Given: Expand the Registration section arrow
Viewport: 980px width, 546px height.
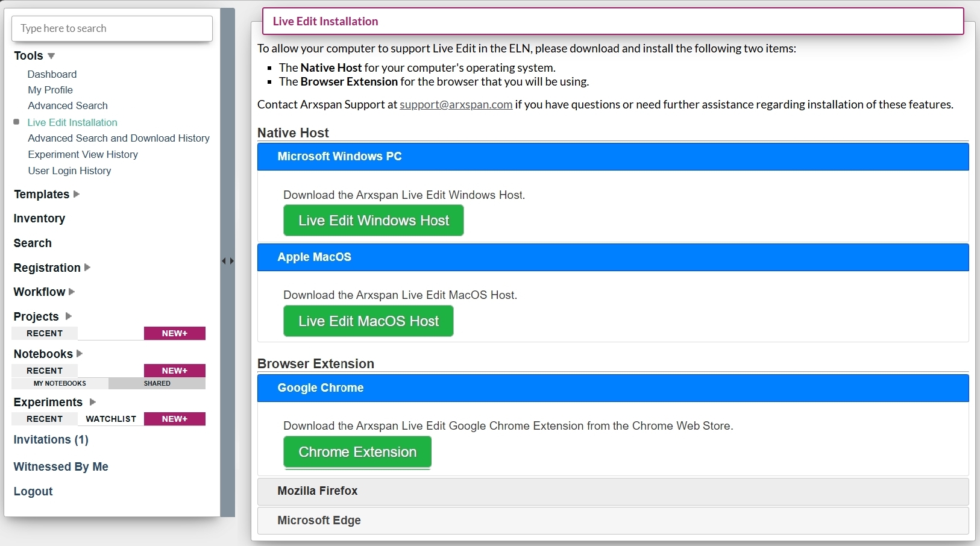Looking at the screenshot, I should pos(87,268).
